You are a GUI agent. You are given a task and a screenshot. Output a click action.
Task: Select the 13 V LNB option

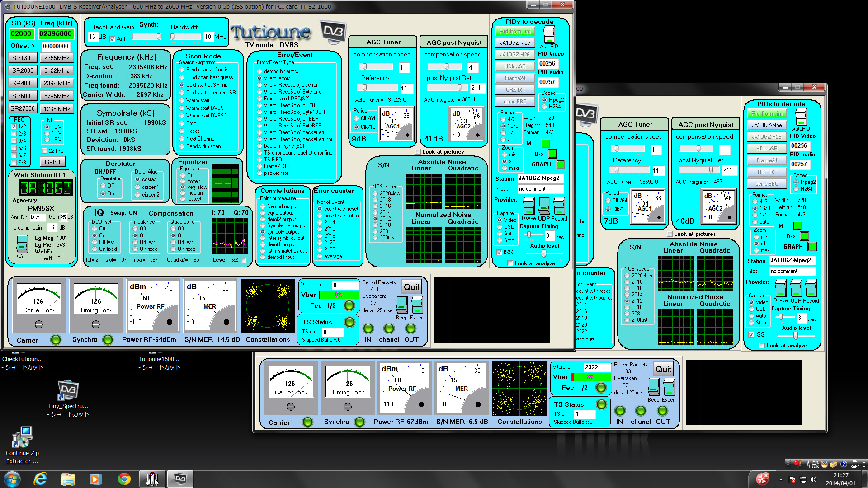(x=47, y=133)
